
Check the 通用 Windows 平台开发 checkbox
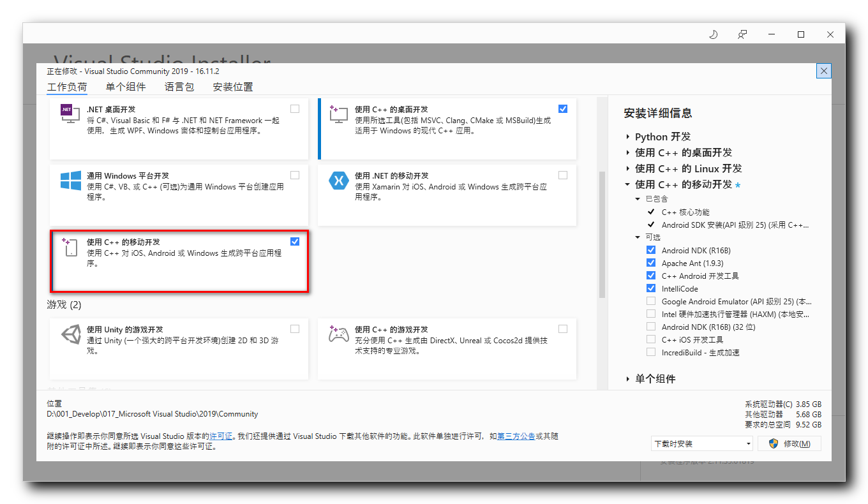click(x=294, y=175)
